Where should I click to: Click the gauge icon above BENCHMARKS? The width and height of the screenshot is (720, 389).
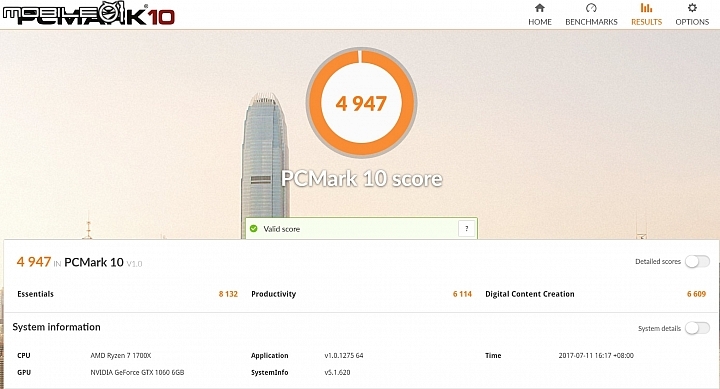coord(591,8)
